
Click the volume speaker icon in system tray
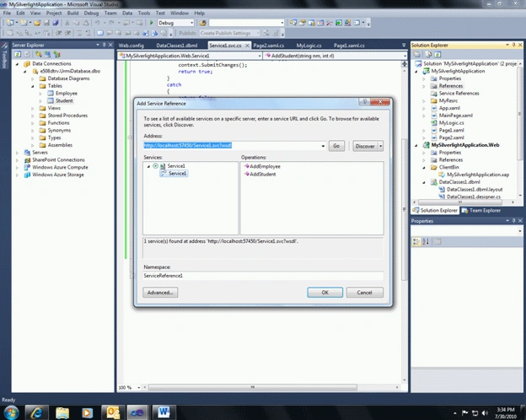485,412
